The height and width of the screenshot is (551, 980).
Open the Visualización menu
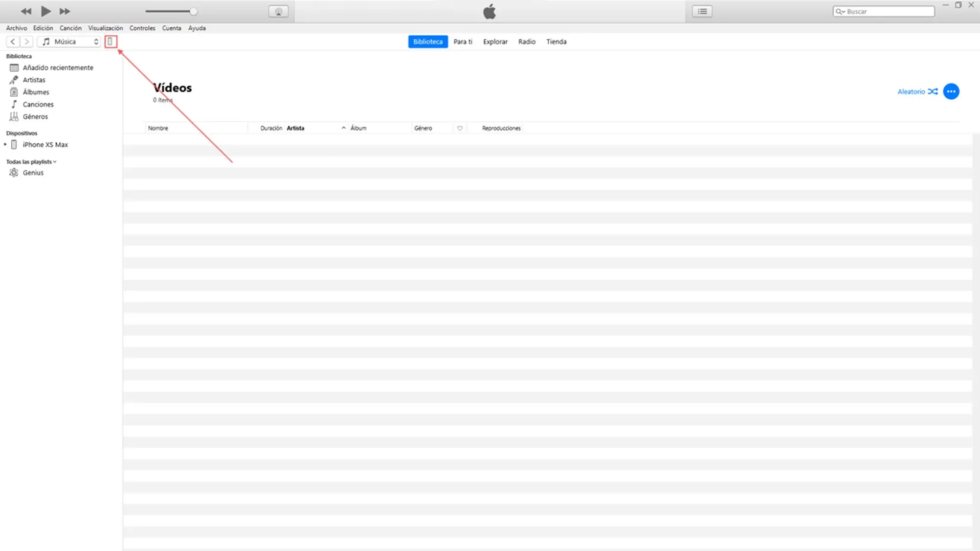pos(105,28)
